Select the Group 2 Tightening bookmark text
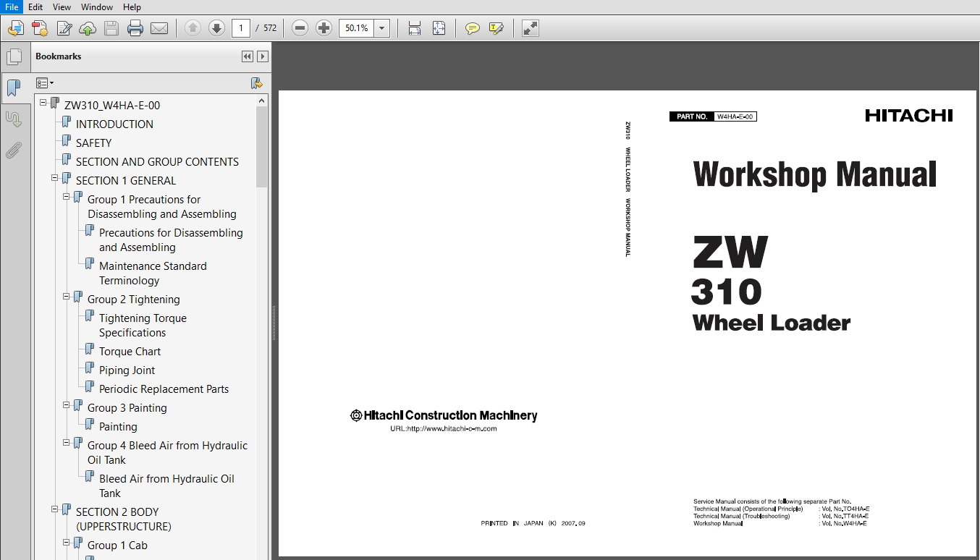The height and width of the screenshot is (560, 980). [134, 300]
